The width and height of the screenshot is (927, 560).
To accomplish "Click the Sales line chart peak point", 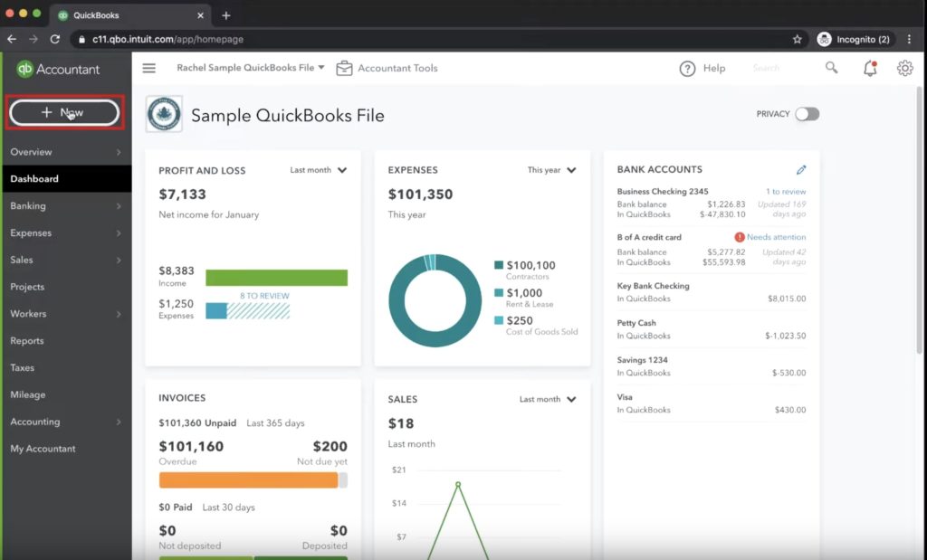I will coord(457,484).
